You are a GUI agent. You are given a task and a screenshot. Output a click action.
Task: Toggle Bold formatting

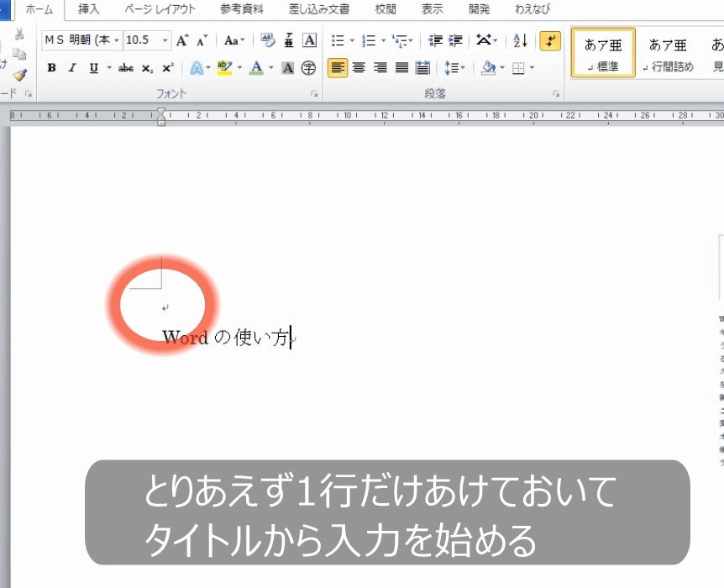pyautogui.click(x=52, y=68)
